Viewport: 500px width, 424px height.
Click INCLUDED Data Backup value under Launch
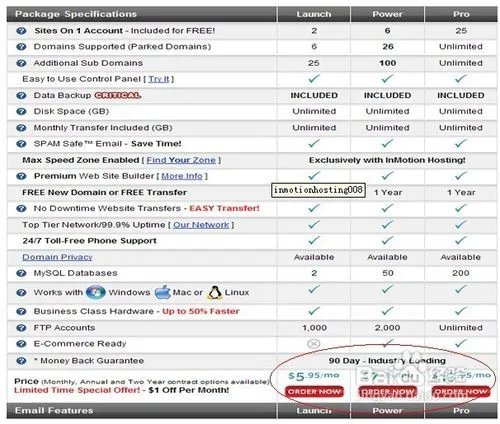[x=314, y=96]
